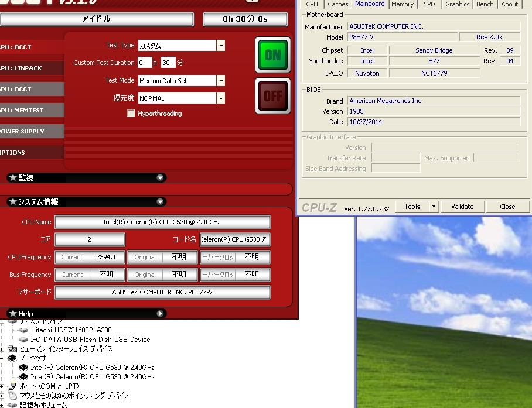Image resolution: width=532 pixels, height=408 pixels.
Task: Open the Test Type dropdown
Action: pyautogui.click(x=220, y=46)
